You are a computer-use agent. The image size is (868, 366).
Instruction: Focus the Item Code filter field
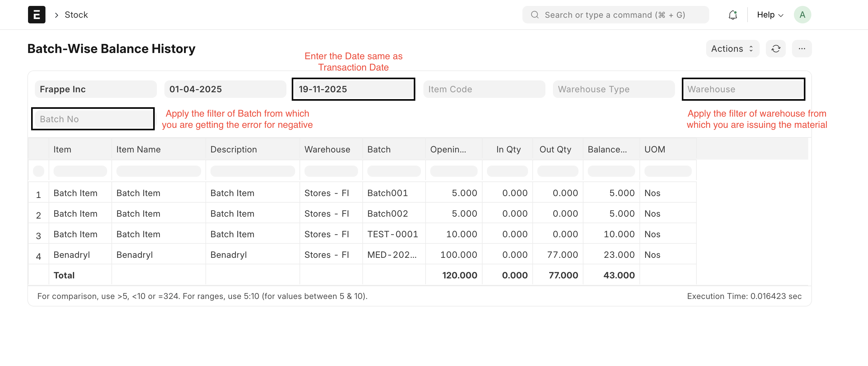484,89
